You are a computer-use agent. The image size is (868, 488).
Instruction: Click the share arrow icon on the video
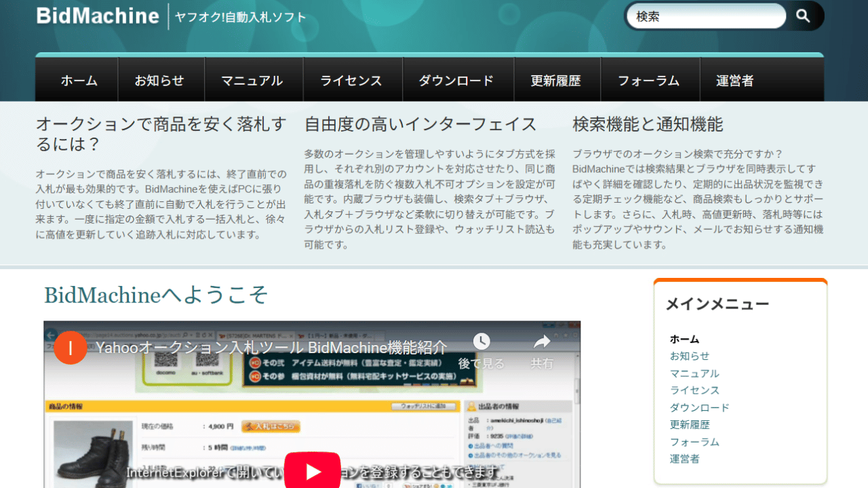[x=542, y=342]
